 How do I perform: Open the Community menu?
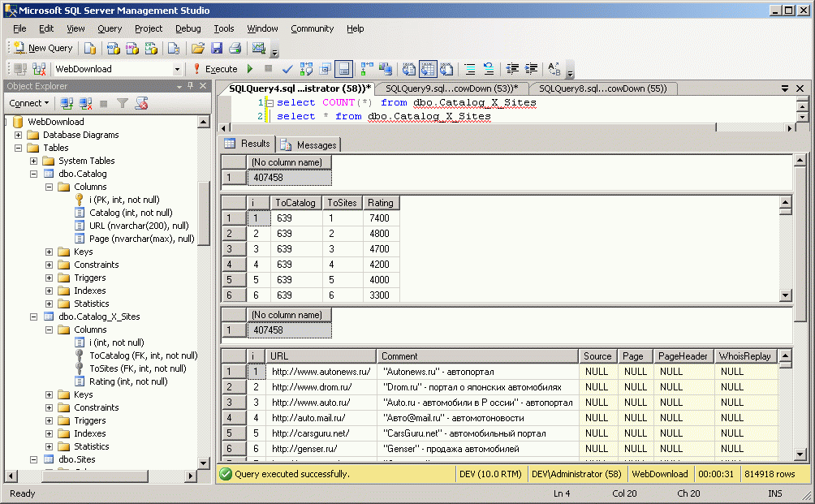coord(313,28)
